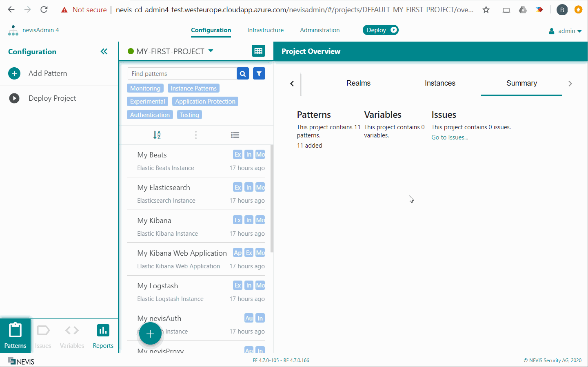Select the My Kibana Web Application pattern
This screenshot has width=588, height=367.
(196, 259)
